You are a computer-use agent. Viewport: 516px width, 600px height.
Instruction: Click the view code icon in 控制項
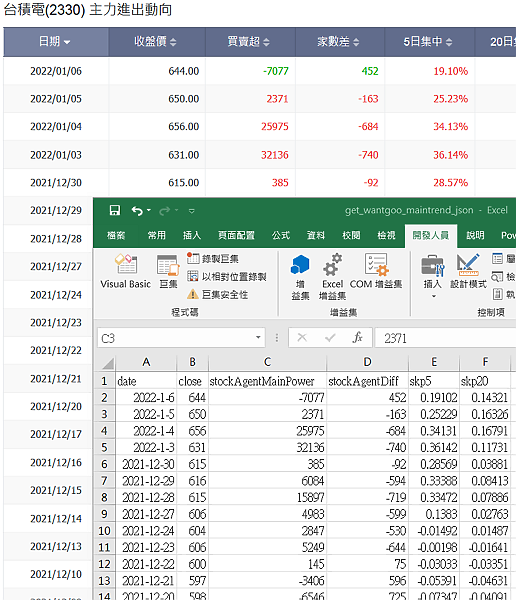(497, 276)
